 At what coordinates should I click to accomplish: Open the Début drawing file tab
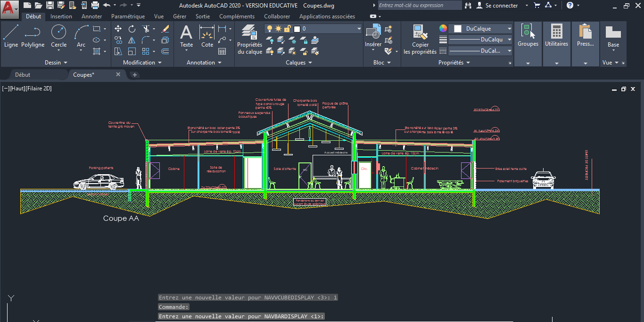point(23,74)
